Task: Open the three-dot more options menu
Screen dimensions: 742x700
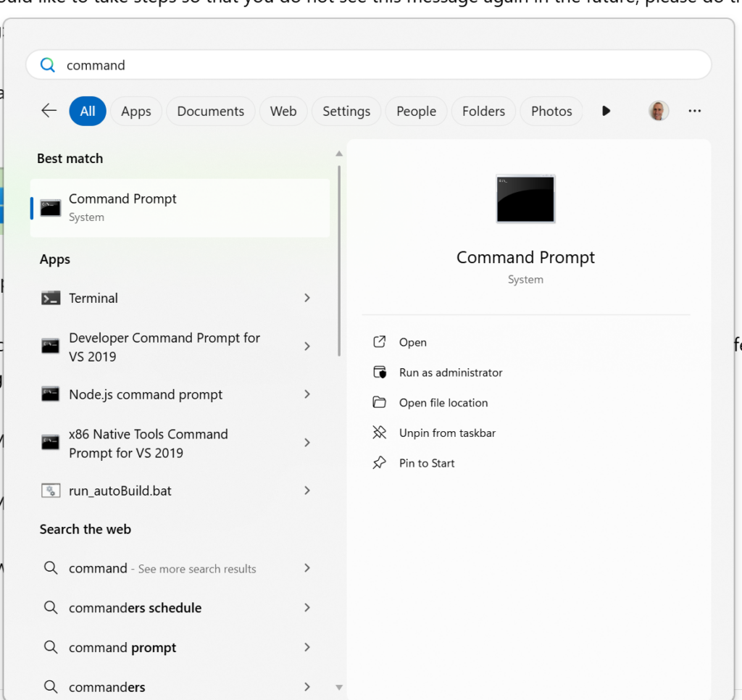Action: pos(694,111)
